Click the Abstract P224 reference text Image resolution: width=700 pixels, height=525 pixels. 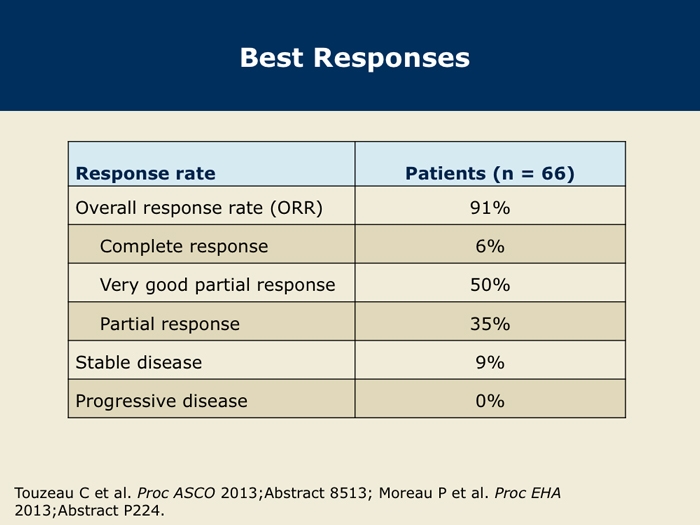click(x=111, y=510)
